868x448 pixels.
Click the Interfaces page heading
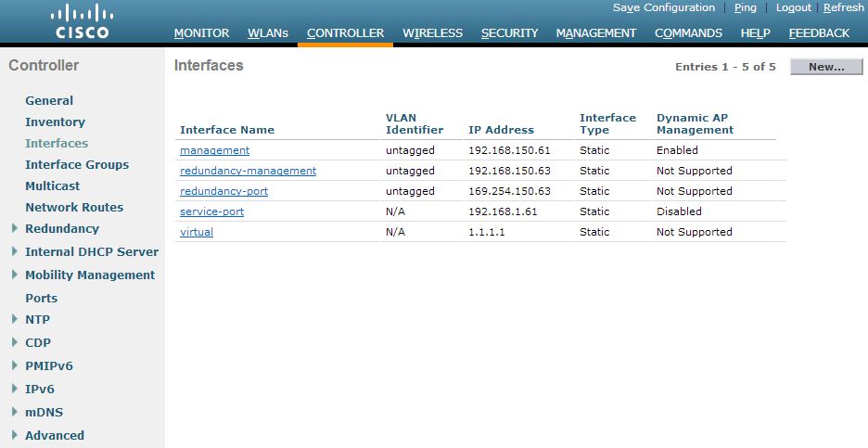tap(209, 65)
